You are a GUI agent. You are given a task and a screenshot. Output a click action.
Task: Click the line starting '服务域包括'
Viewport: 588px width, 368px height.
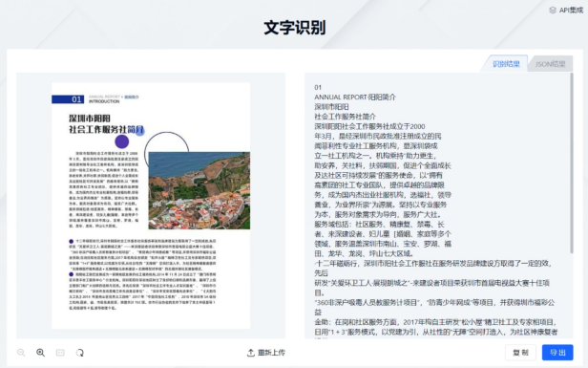point(379,225)
